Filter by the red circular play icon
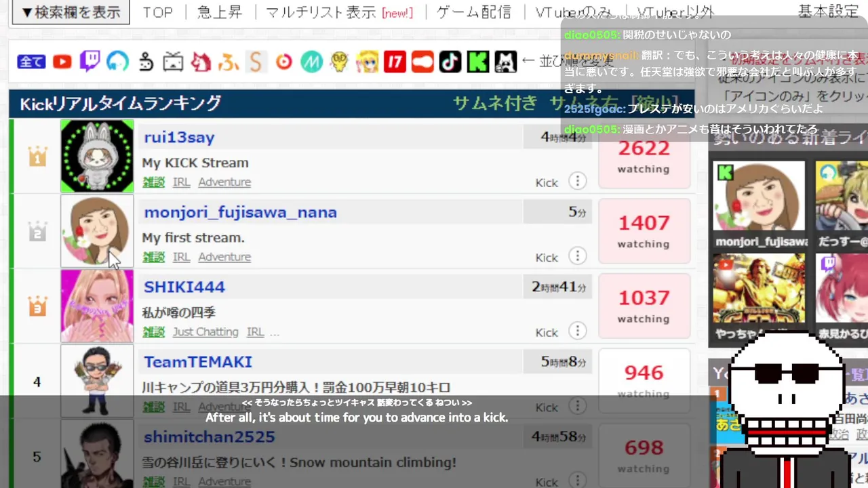The image size is (868, 488). click(283, 62)
